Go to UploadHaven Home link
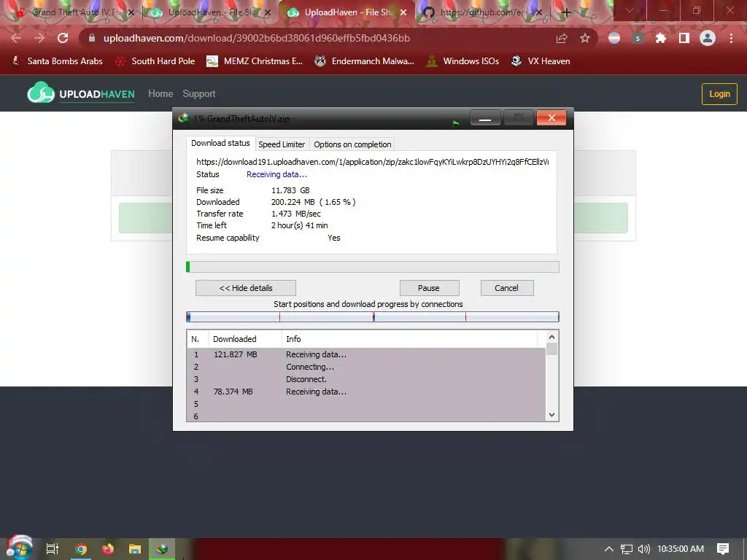Screen dimensions: 747x560 [x=160, y=94]
